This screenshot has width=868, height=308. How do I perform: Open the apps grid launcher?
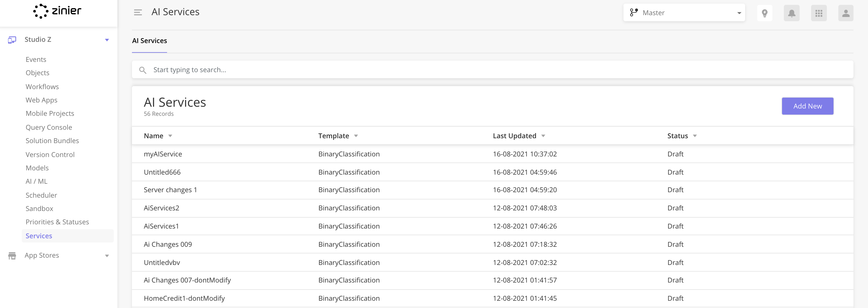pos(819,12)
